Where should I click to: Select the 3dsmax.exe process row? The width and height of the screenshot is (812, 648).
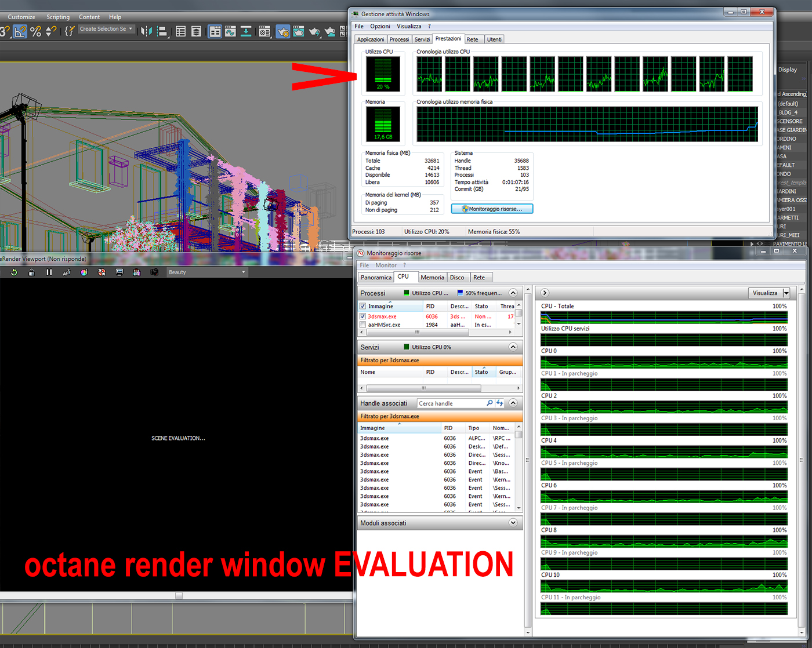click(436, 316)
